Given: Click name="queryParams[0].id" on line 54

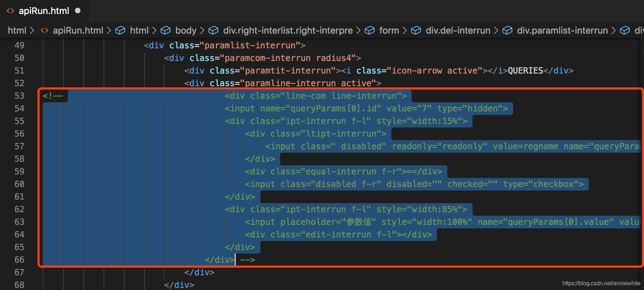Looking at the screenshot, I should coord(321,108).
